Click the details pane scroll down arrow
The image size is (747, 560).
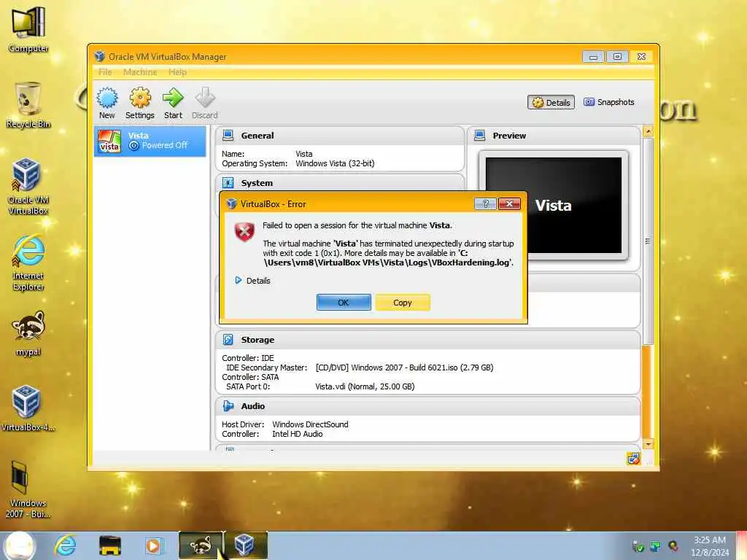click(x=648, y=444)
